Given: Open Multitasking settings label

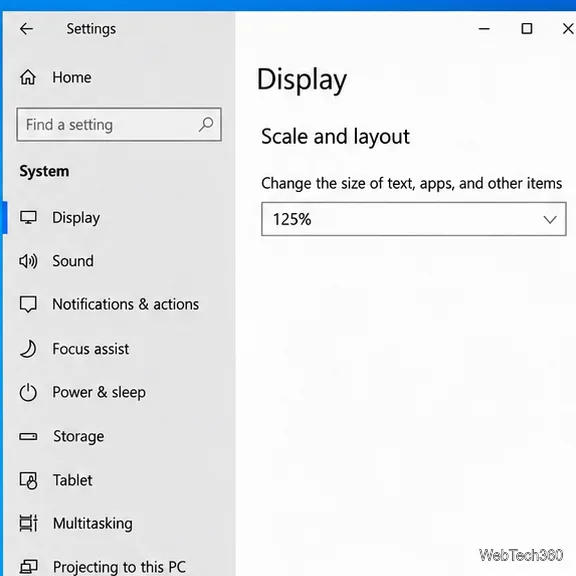Looking at the screenshot, I should pyautogui.click(x=93, y=524).
